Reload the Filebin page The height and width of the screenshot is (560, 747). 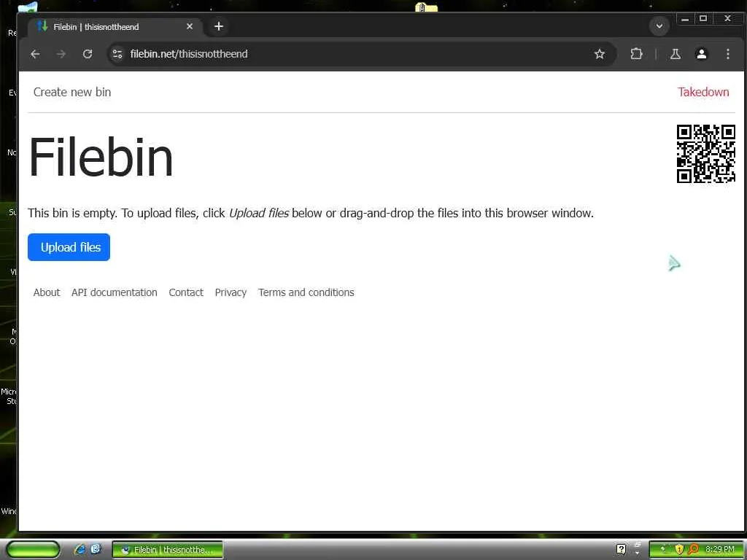click(x=88, y=54)
